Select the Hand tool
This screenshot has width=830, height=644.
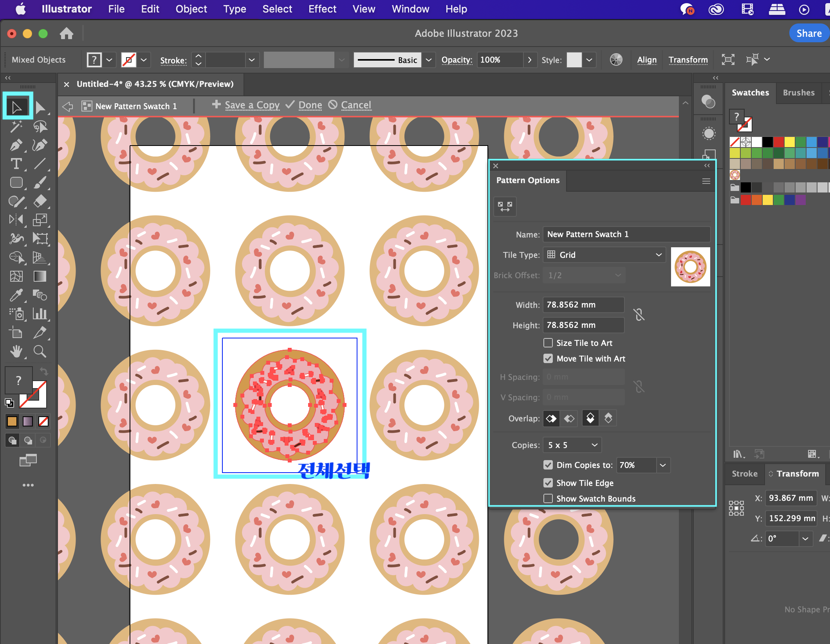(16, 351)
